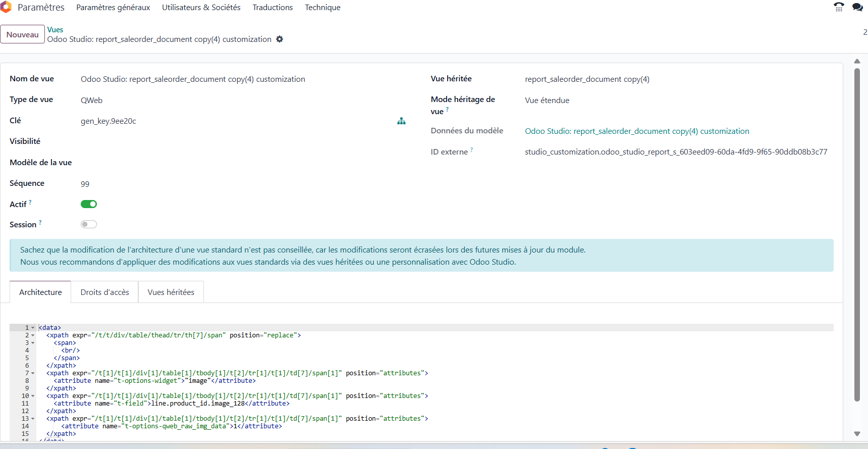Show help tooltip for Mode héritage de vue
Image resolution: width=868 pixels, height=449 pixels.
click(447, 109)
